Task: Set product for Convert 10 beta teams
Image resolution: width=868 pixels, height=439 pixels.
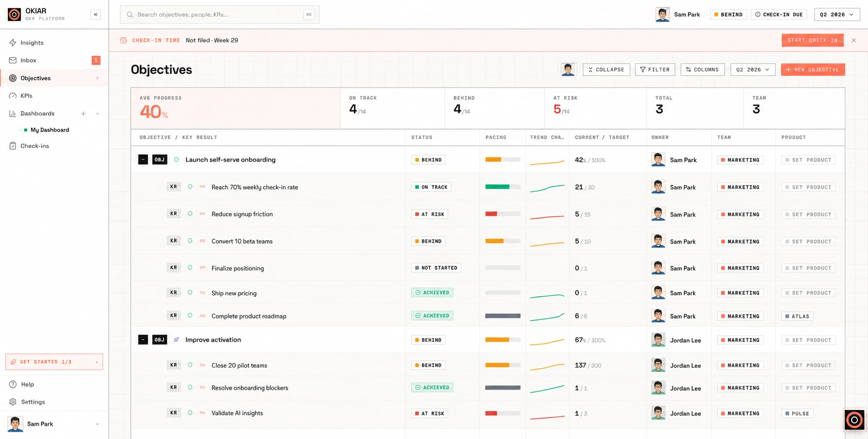Action: tap(808, 242)
